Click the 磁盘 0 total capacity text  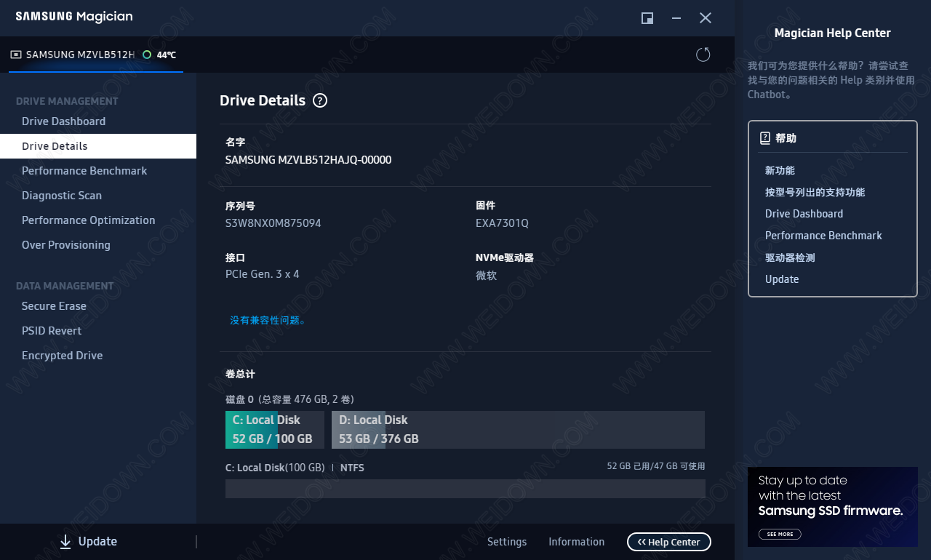pyautogui.click(x=290, y=399)
